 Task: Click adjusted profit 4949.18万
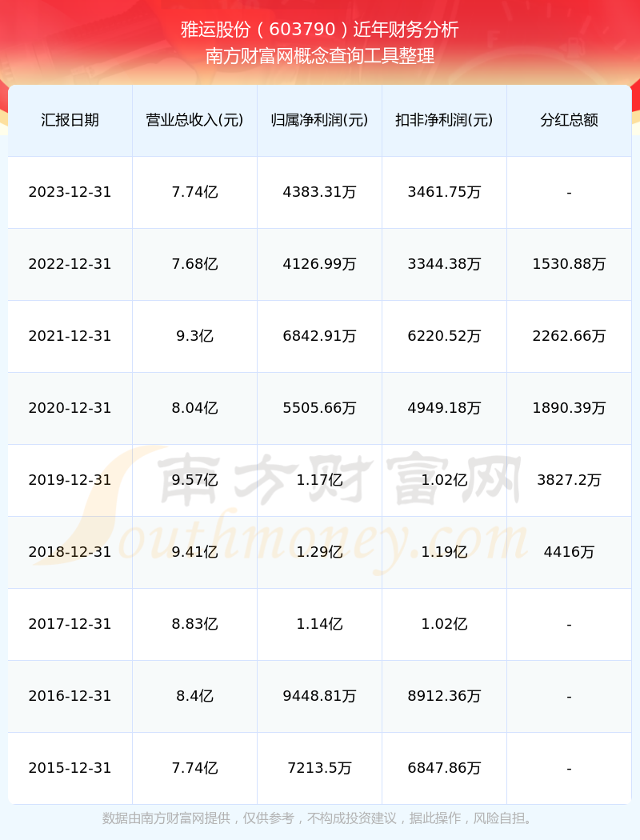click(x=445, y=408)
